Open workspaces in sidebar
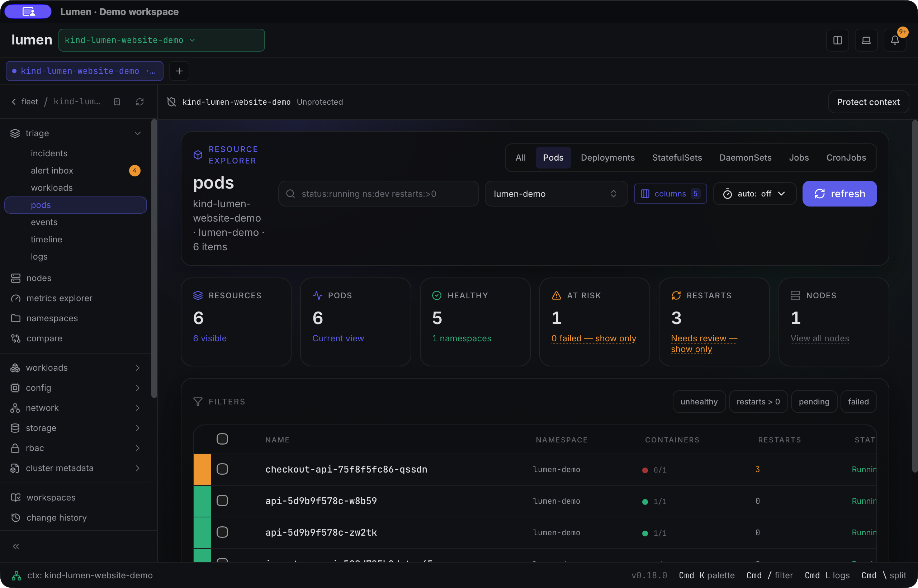Image resolution: width=918 pixels, height=588 pixels. click(x=51, y=498)
